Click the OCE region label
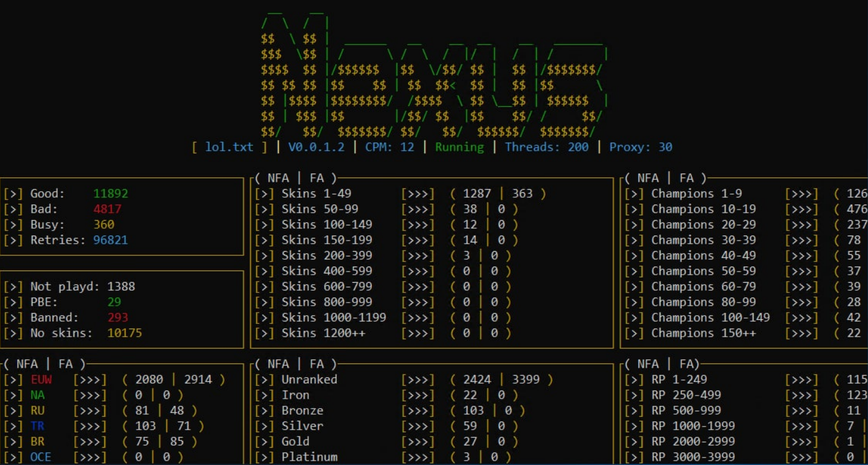This screenshot has height=465, width=868. pyautogui.click(x=41, y=457)
